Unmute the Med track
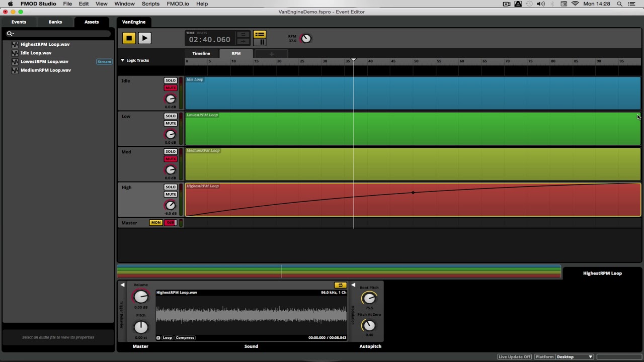 click(x=171, y=159)
